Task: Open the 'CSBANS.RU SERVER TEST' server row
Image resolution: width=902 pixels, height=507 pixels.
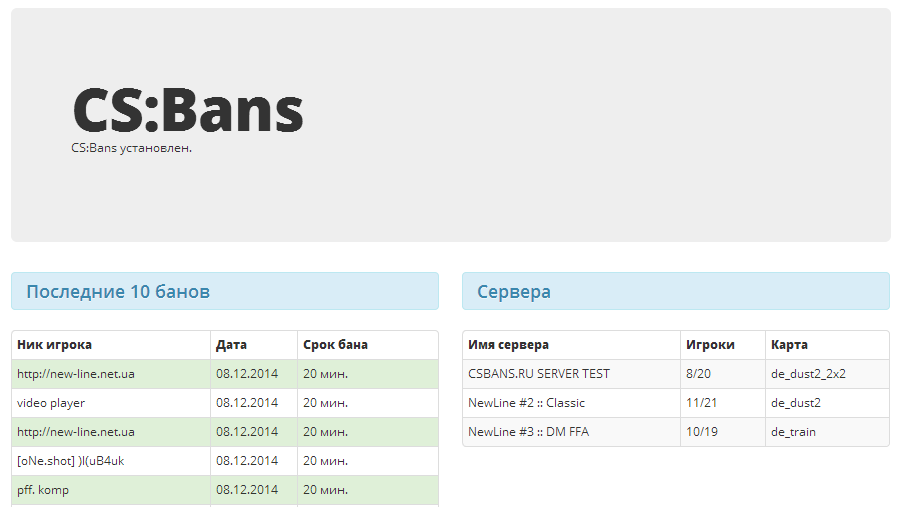Action: 676,374
